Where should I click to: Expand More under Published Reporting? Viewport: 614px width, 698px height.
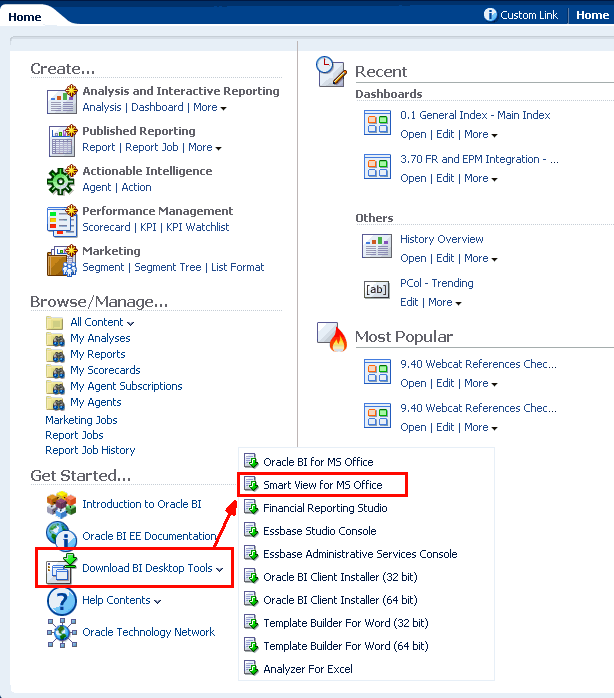pos(205,148)
